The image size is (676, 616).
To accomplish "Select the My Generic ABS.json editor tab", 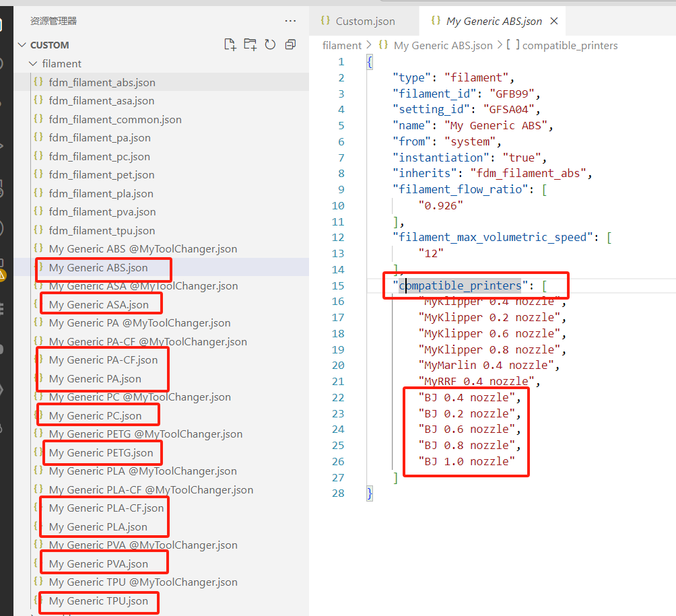I will point(494,22).
